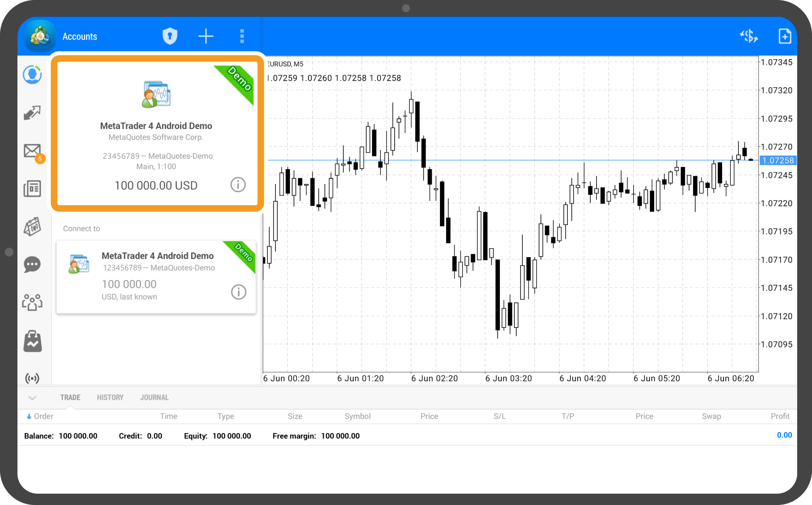Viewport: 812px width, 505px height.
Task: Open the News sidebar icon
Action: (32, 189)
